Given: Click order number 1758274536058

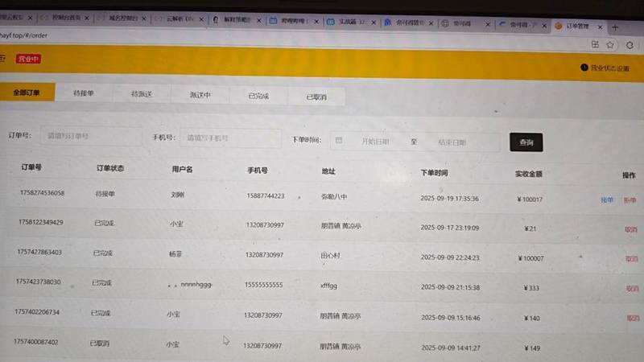Looking at the screenshot, I should click(x=43, y=193).
